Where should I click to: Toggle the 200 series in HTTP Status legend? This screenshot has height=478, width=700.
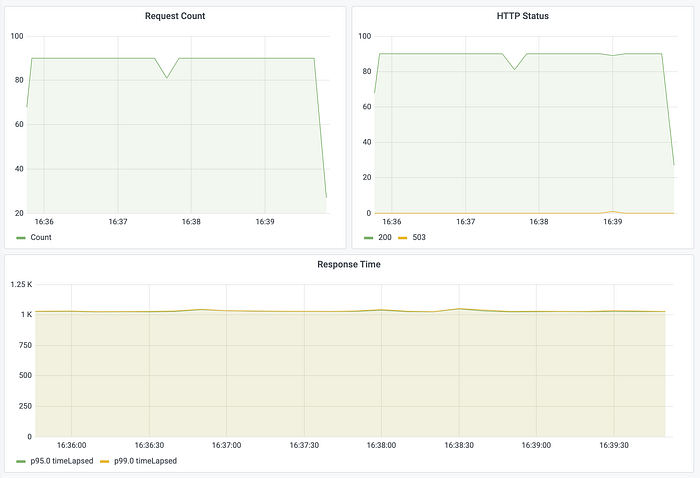tap(385, 237)
